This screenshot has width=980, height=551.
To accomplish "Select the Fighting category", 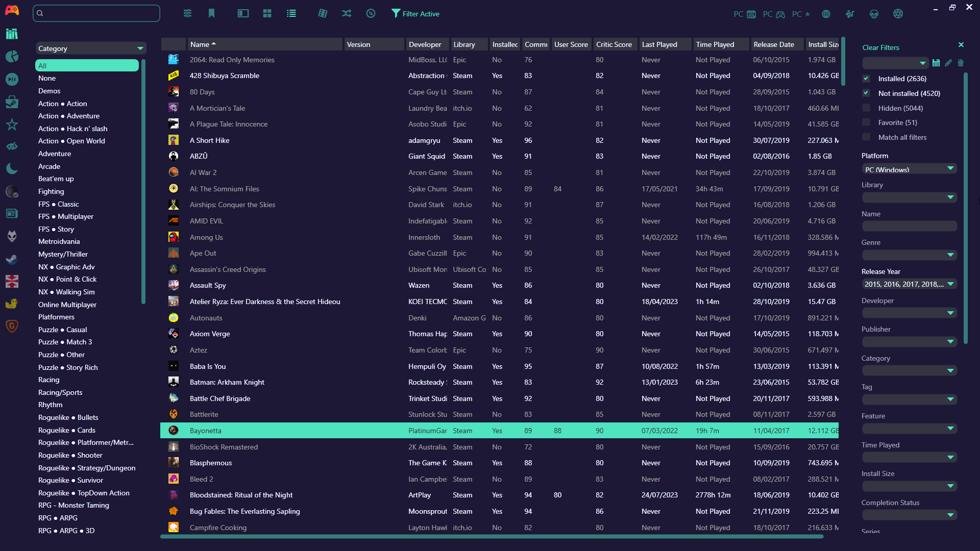I will pos(51,191).
